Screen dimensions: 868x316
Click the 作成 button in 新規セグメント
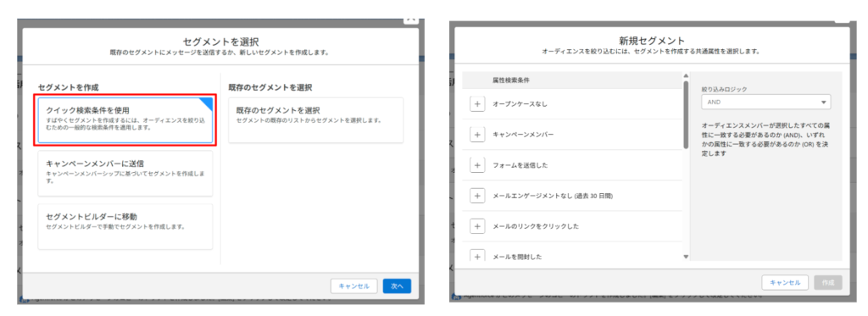point(828,282)
